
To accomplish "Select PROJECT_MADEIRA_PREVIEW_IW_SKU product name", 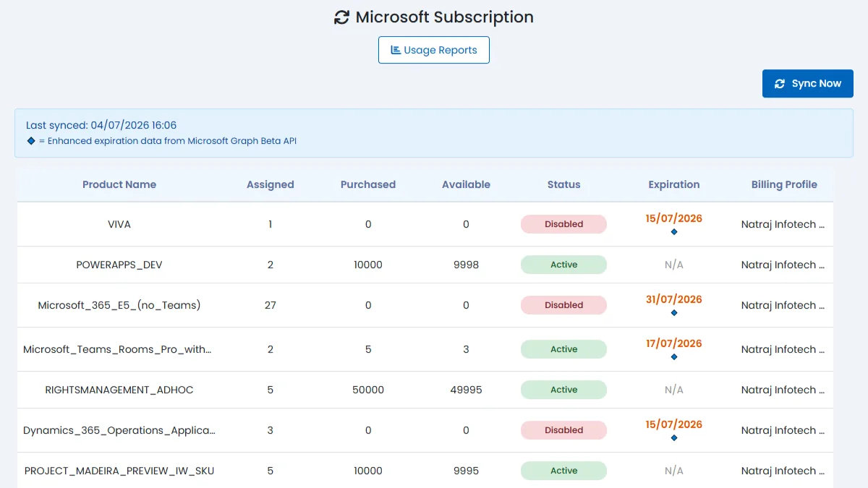I will 119,471.
